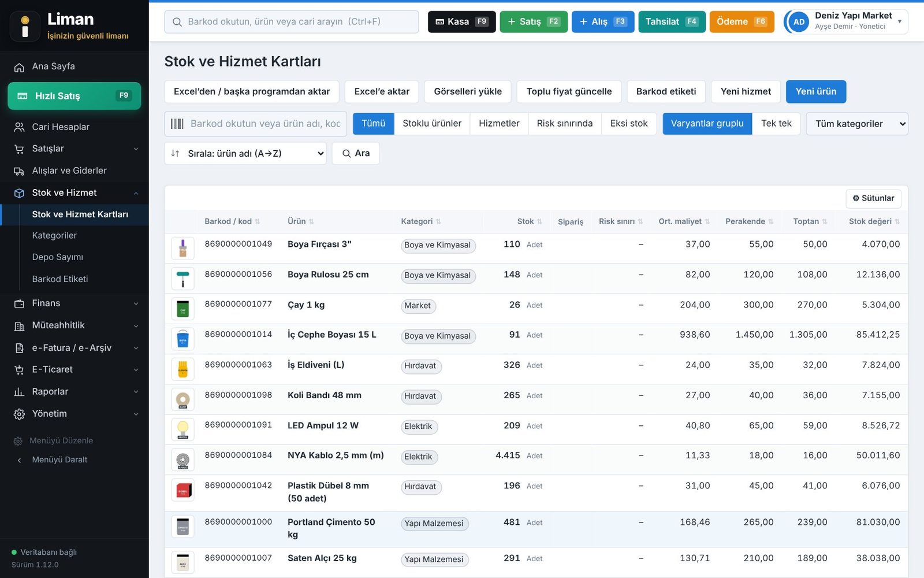This screenshot has width=924, height=578.
Task: Open LED Ampul 12 W product thumbnail
Action: [x=182, y=429]
